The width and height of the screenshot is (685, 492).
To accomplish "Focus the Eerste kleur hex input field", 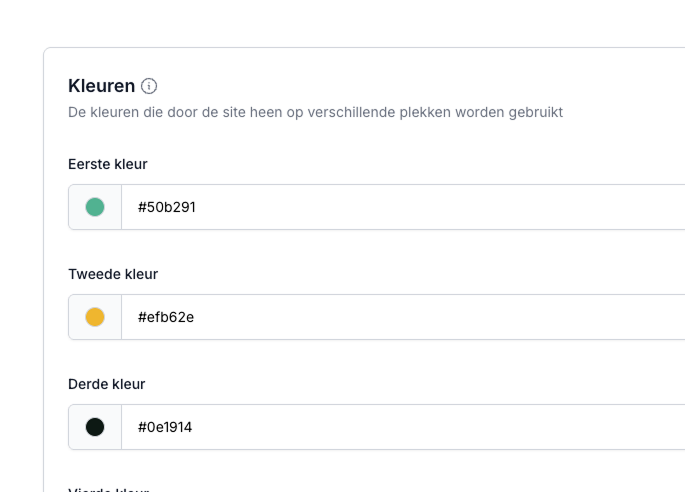I will [x=400, y=207].
